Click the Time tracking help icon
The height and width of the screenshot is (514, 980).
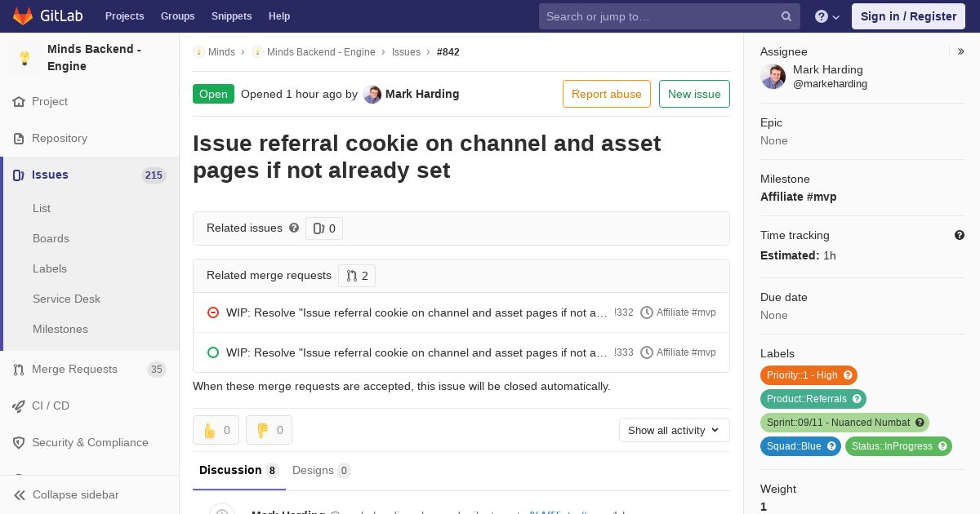960,235
